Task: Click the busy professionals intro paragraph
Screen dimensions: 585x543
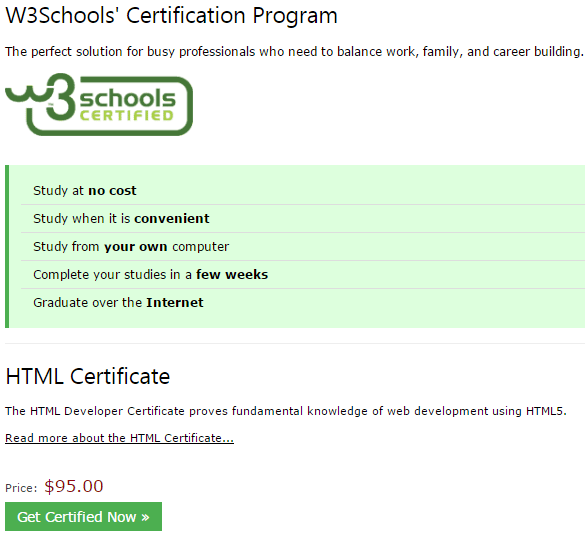Action: click(294, 52)
